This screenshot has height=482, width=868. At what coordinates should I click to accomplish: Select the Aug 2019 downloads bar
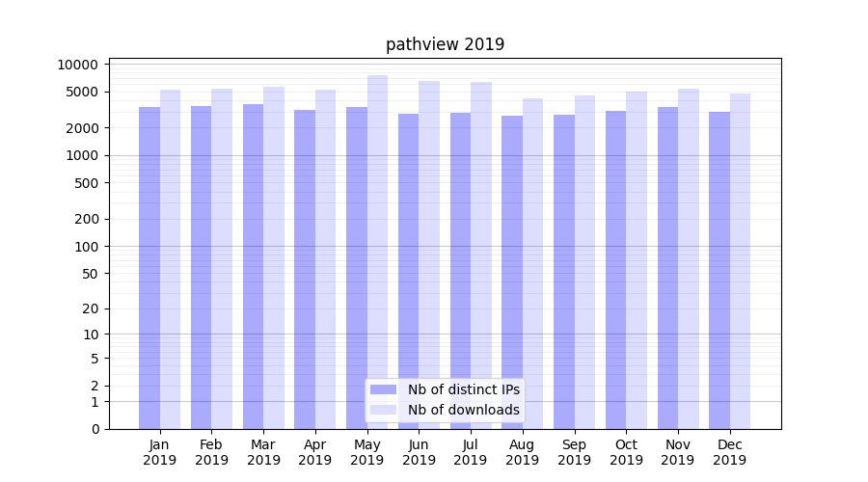(532, 262)
